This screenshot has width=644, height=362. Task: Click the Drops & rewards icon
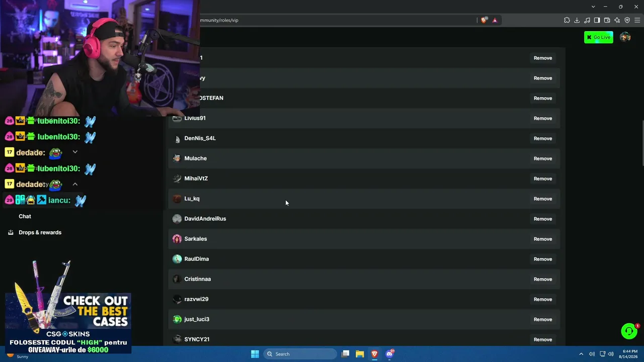tap(11, 232)
